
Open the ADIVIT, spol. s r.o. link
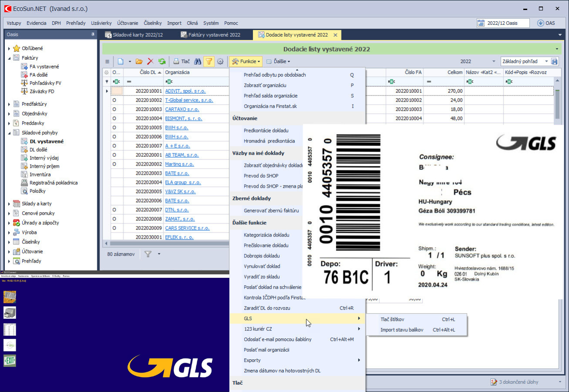click(185, 91)
